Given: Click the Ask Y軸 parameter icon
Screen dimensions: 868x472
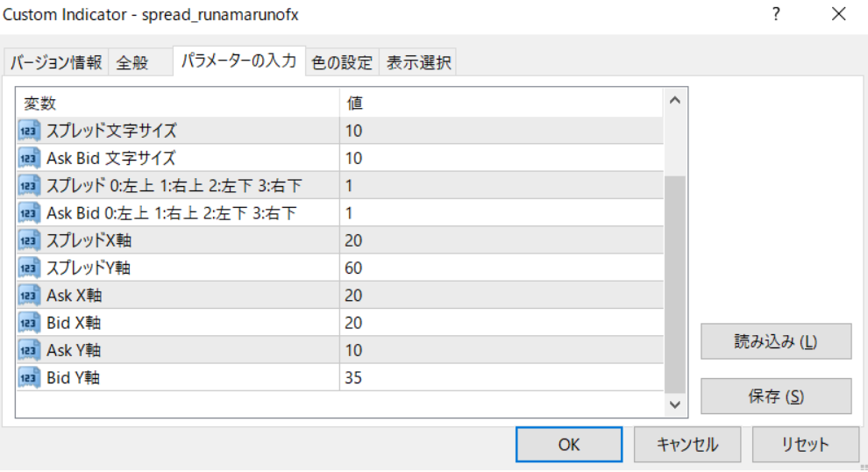Looking at the screenshot, I should (x=30, y=350).
